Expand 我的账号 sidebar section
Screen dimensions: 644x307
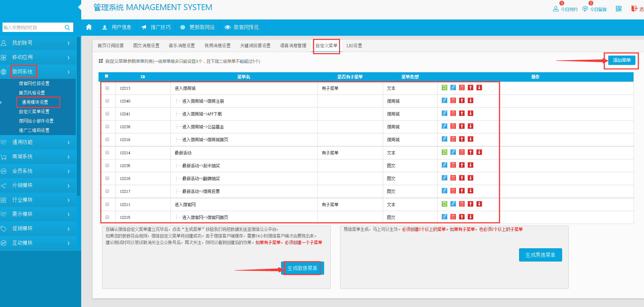coord(38,43)
